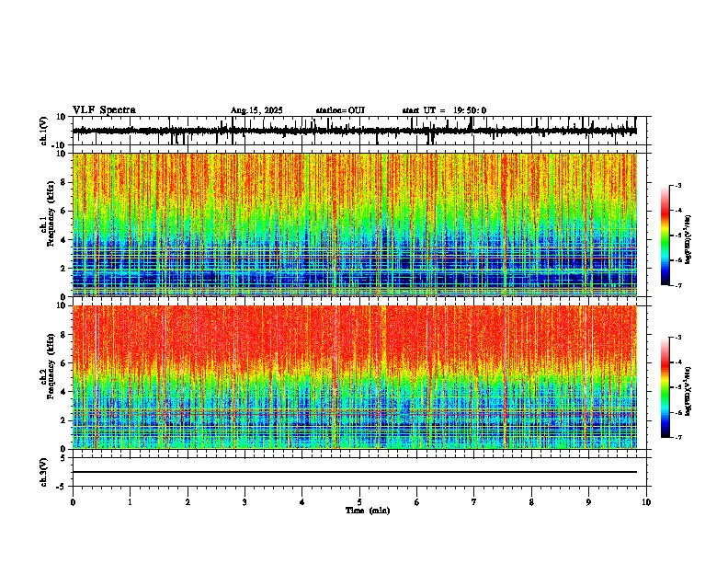This screenshot has width=728, height=563.
Task: Click time axis tick label "3"
Action: coord(245,502)
